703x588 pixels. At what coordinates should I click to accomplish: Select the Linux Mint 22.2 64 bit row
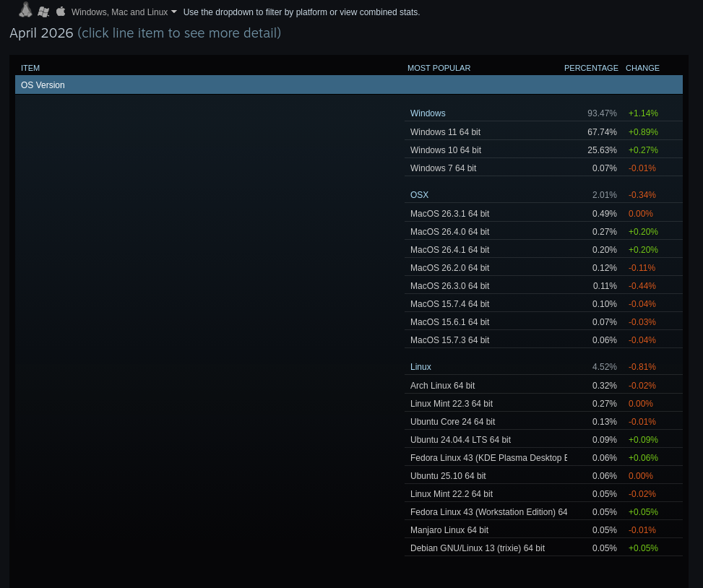[543, 494]
